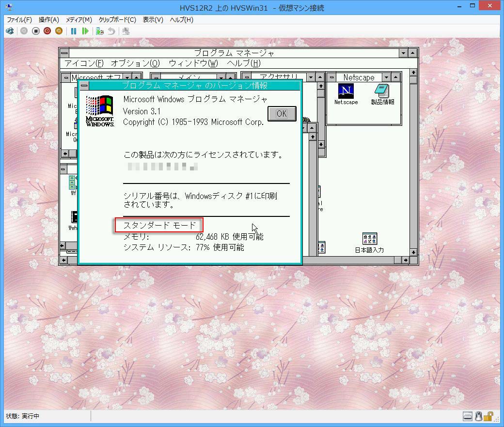504x427 pixels.
Task: Open Program Manager's オプション(O) menu
Action: [x=135, y=63]
